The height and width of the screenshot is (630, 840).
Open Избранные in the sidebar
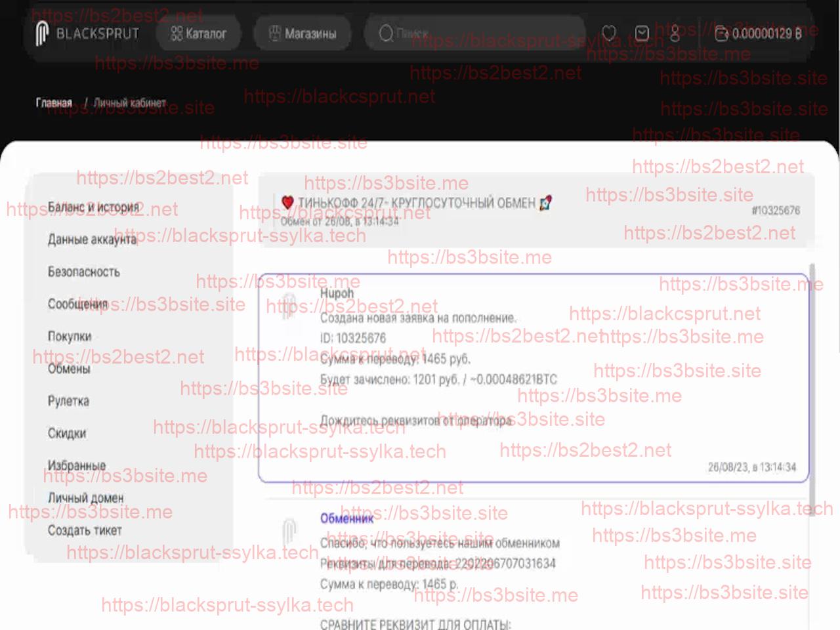[76, 465]
